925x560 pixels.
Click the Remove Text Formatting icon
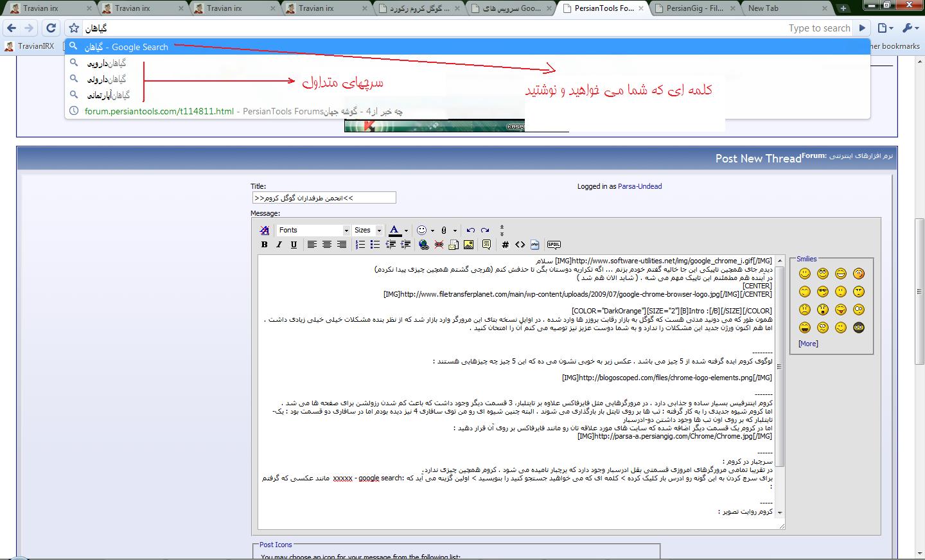(x=264, y=230)
